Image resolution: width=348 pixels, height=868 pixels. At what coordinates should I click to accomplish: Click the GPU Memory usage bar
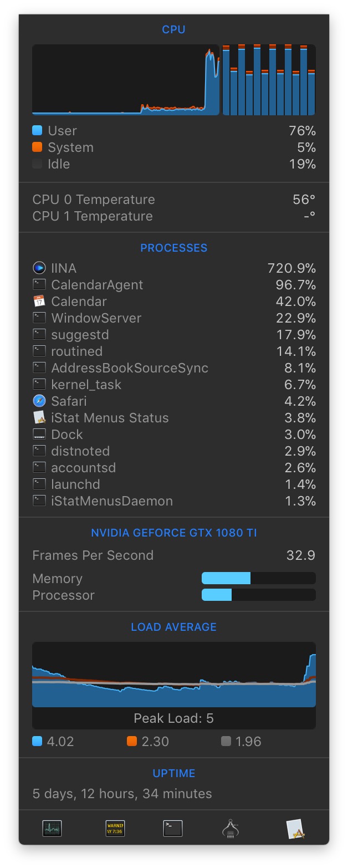(x=259, y=579)
